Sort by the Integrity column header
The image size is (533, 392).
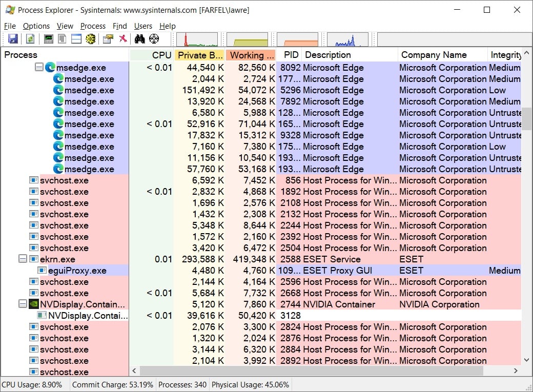click(x=504, y=55)
